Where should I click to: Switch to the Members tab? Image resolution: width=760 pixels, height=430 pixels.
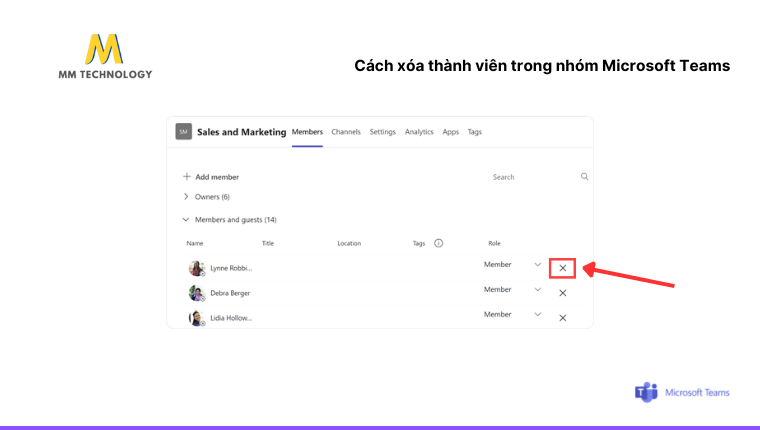tap(307, 132)
